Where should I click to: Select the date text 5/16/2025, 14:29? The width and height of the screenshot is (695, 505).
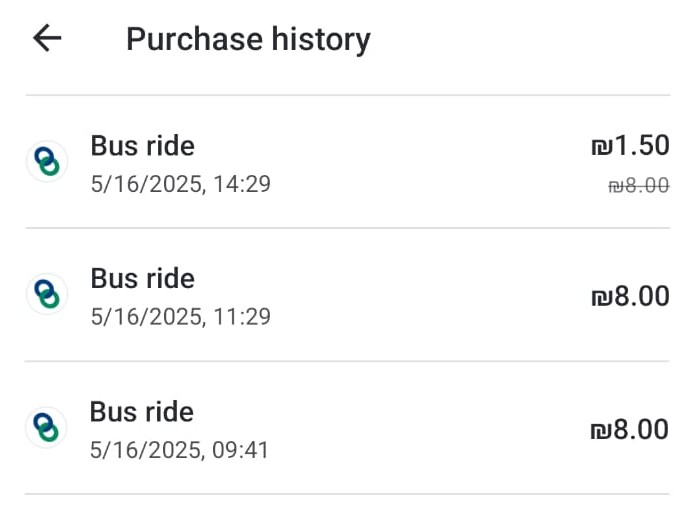pyautogui.click(x=180, y=185)
